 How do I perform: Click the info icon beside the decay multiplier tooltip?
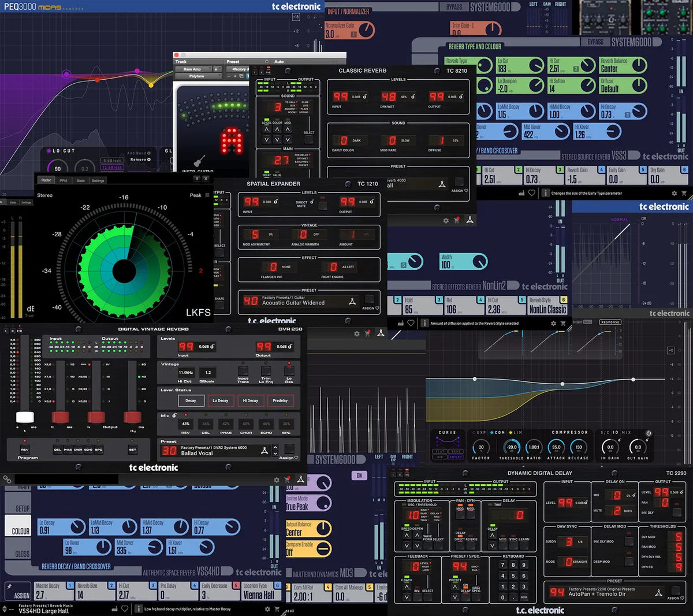click(139, 608)
